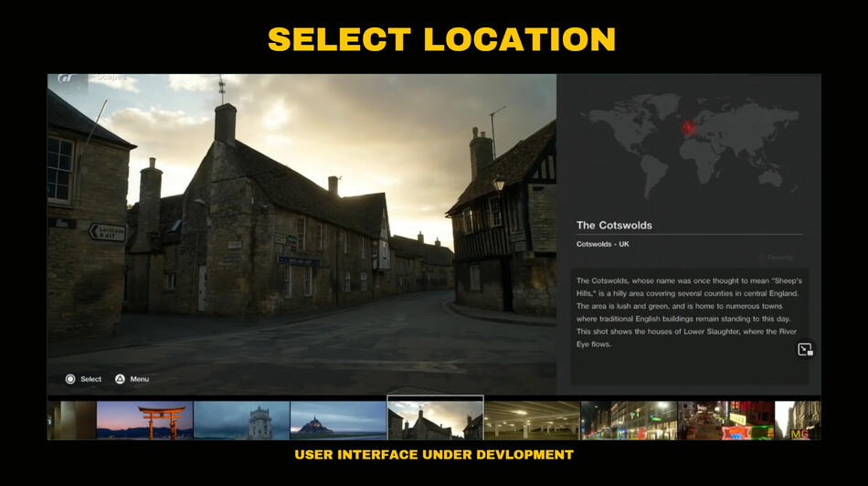Click the red location marker on world map
Image resolution: width=868 pixels, height=486 pixels.
[x=688, y=127]
